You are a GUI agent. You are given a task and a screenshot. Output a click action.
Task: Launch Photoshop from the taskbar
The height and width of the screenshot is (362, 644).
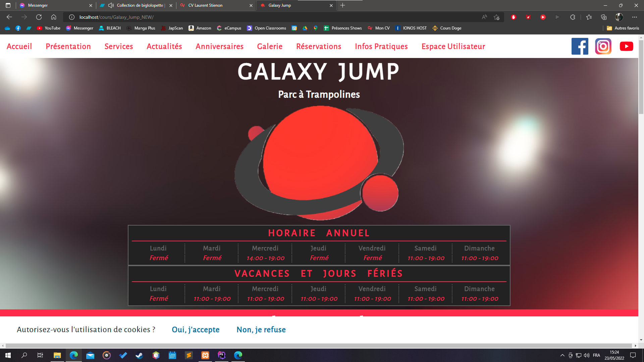tap(221, 355)
